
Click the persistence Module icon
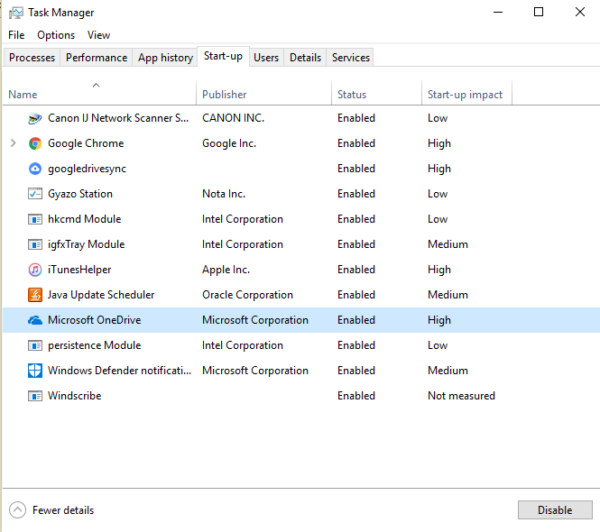click(35, 346)
